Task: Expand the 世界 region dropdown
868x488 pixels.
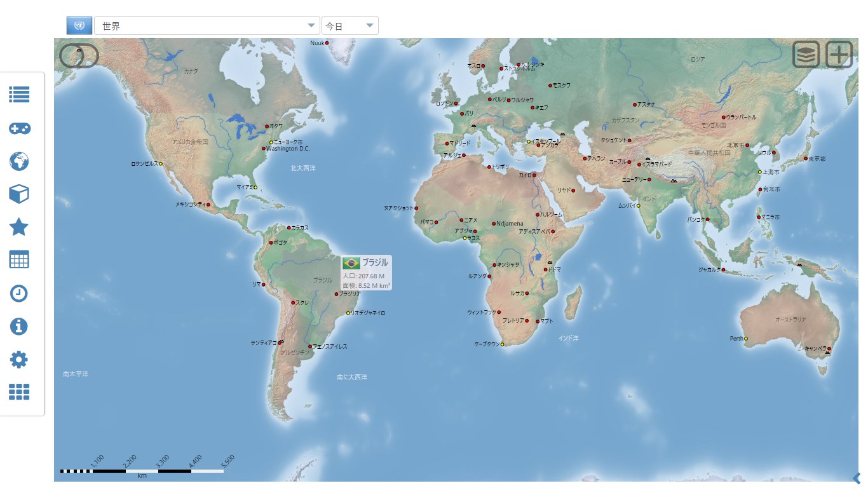Action: tap(203, 25)
